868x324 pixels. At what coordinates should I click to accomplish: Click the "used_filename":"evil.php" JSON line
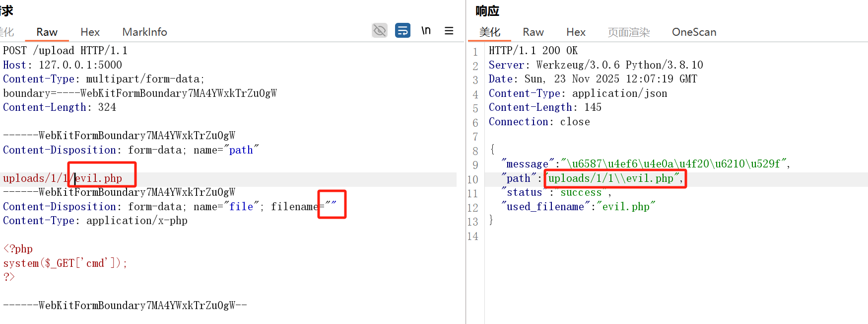[578, 207]
